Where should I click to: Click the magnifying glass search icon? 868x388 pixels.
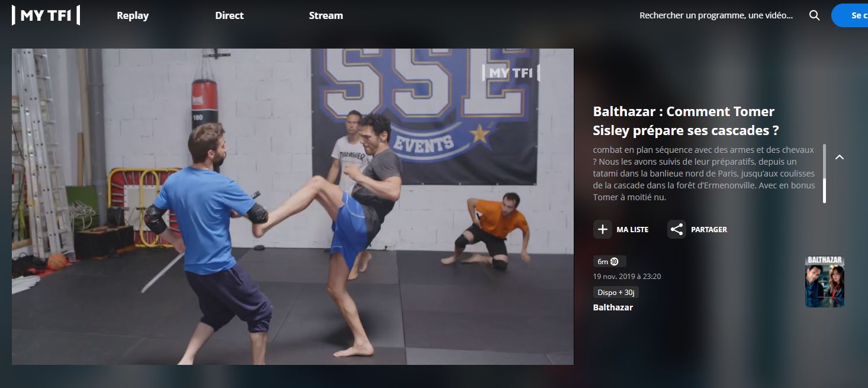(x=814, y=15)
